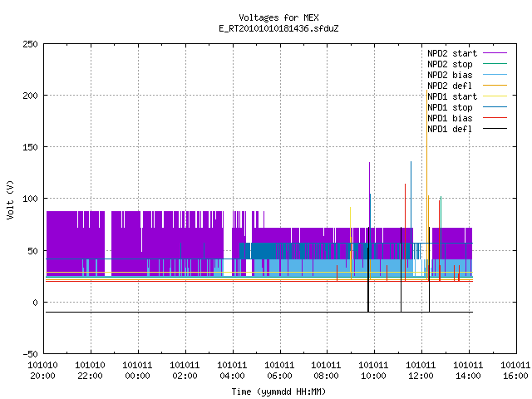Click the NPD1 stop blue legend line
The image size is (532, 399).
click(x=495, y=107)
